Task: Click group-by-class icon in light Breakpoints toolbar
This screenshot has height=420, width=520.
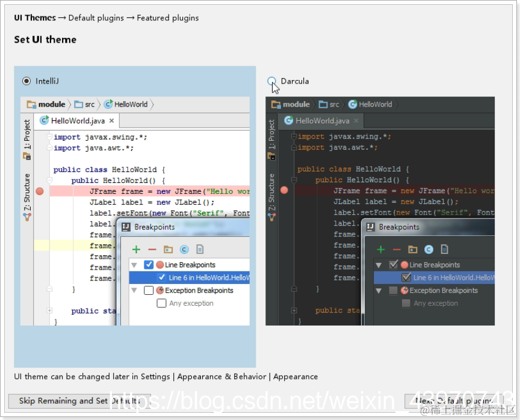Action: (x=184, y=249)
